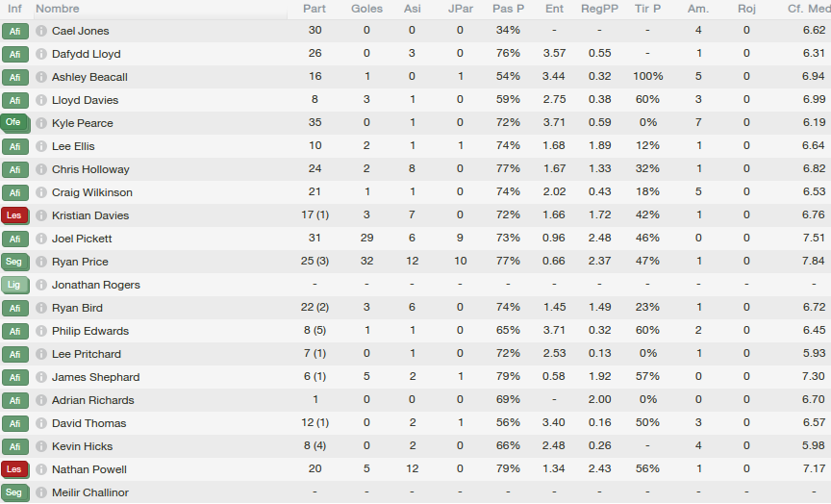Sort by the Nombre column header
Screen dimensions: 831x504
[58, 9]
